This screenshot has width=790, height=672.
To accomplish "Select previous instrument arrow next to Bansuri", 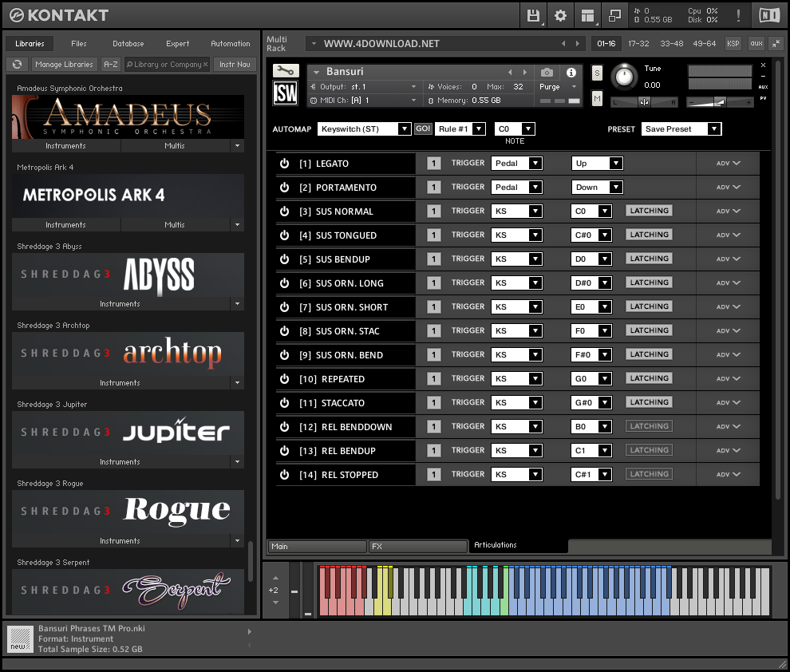I will tap(510, 72).
